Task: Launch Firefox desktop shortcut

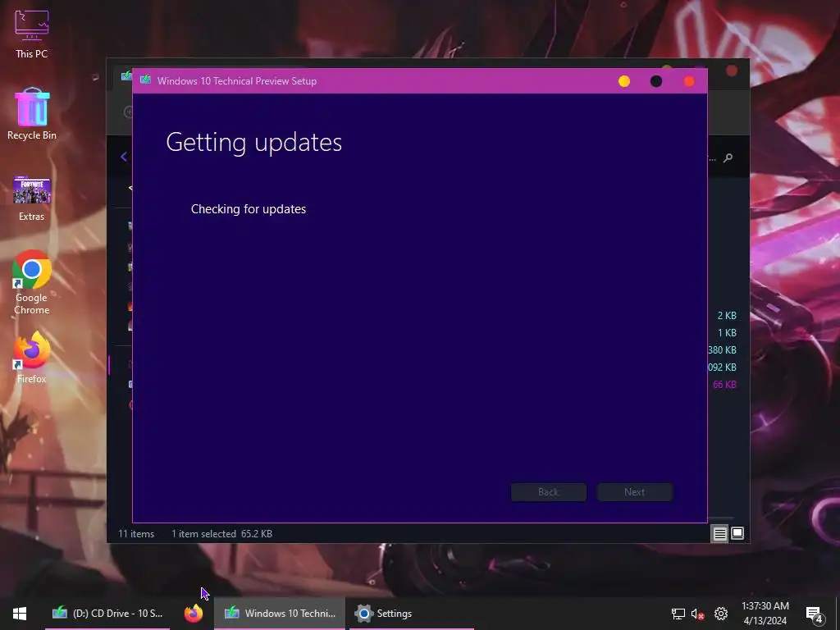Action: (x=32, y=358)
